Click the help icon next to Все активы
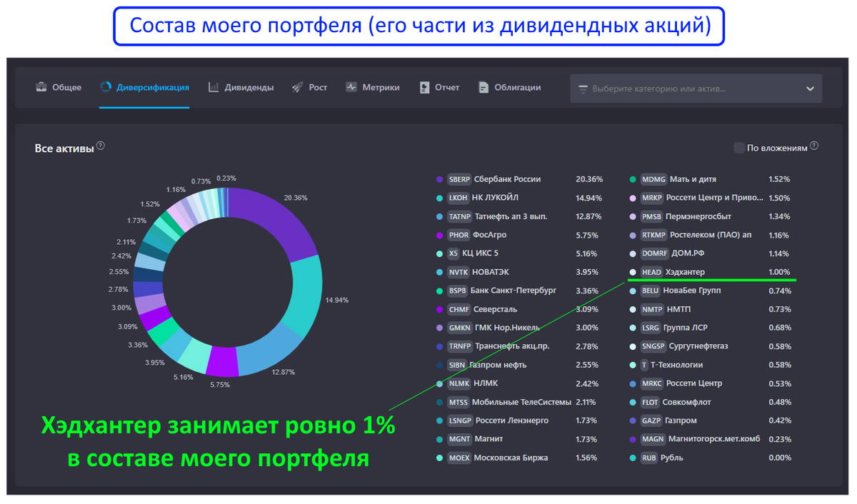857x504 pixels. (x=101, y=146)
